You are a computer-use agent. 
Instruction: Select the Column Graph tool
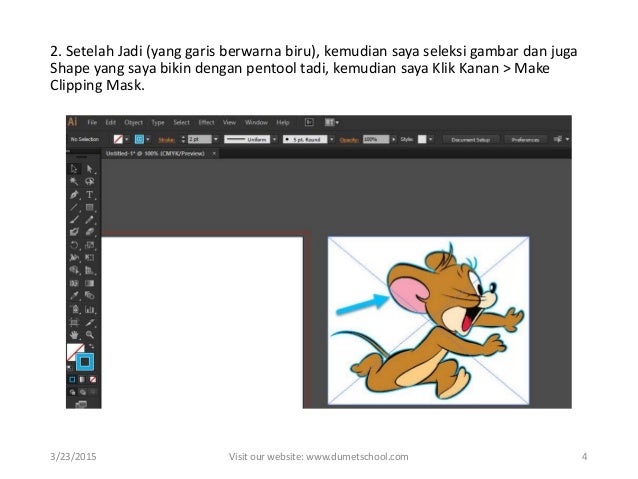[90, 309]
